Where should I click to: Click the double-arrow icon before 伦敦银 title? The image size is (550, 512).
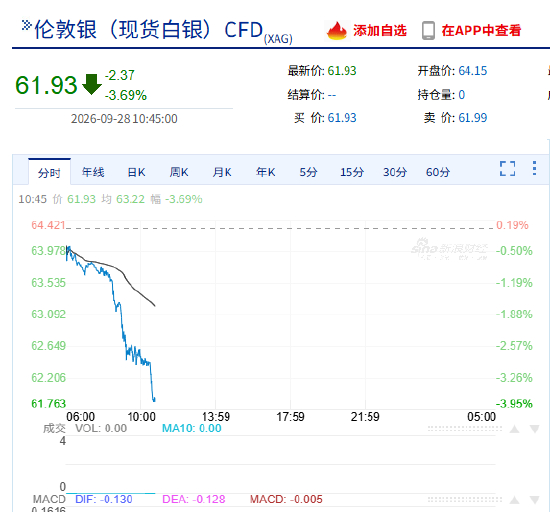(27, 25)
